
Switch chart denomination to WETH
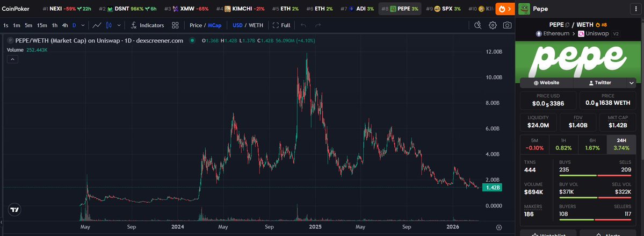[256, 25]
